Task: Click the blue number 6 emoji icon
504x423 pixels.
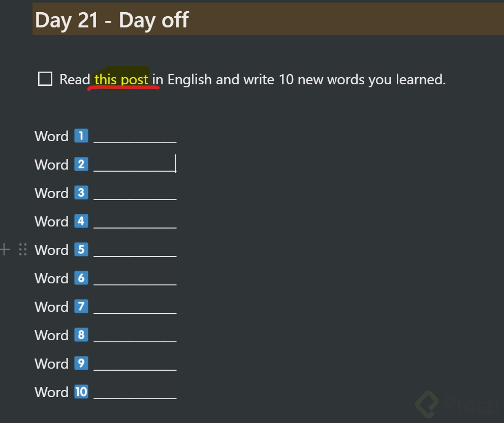Action: click(81, 278)
